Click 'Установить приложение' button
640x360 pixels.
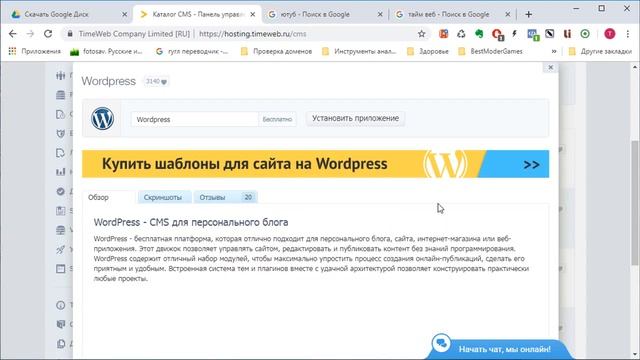click(x=356, y=118)
